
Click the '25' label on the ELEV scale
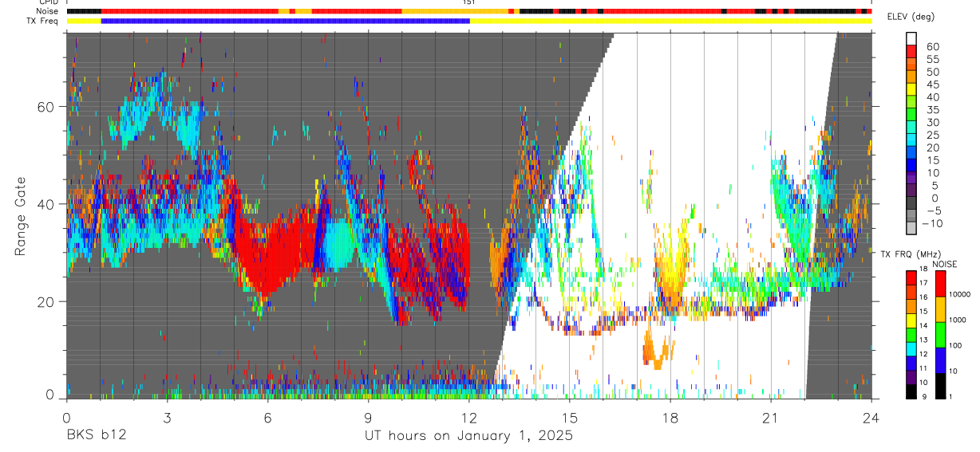pos(932,135)
